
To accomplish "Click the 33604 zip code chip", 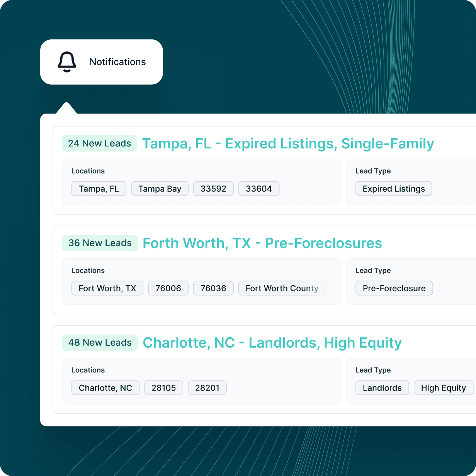I will coord(259,189).
